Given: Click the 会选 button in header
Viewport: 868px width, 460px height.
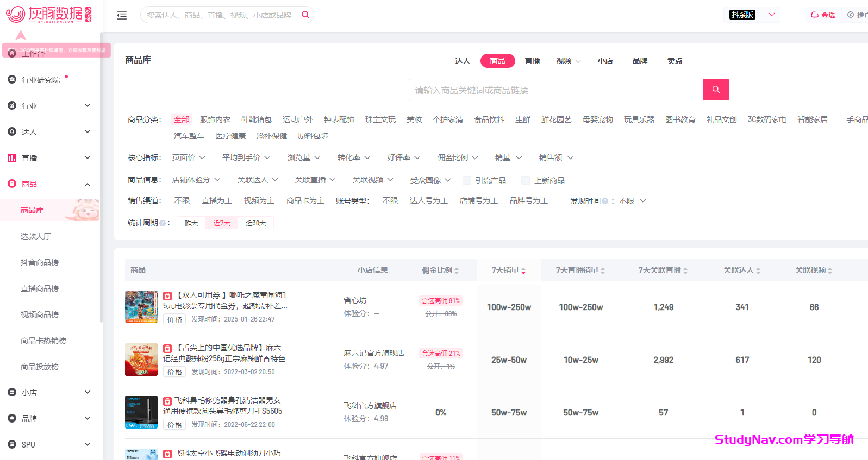Looking at the screenshot, I should (823, 15).
